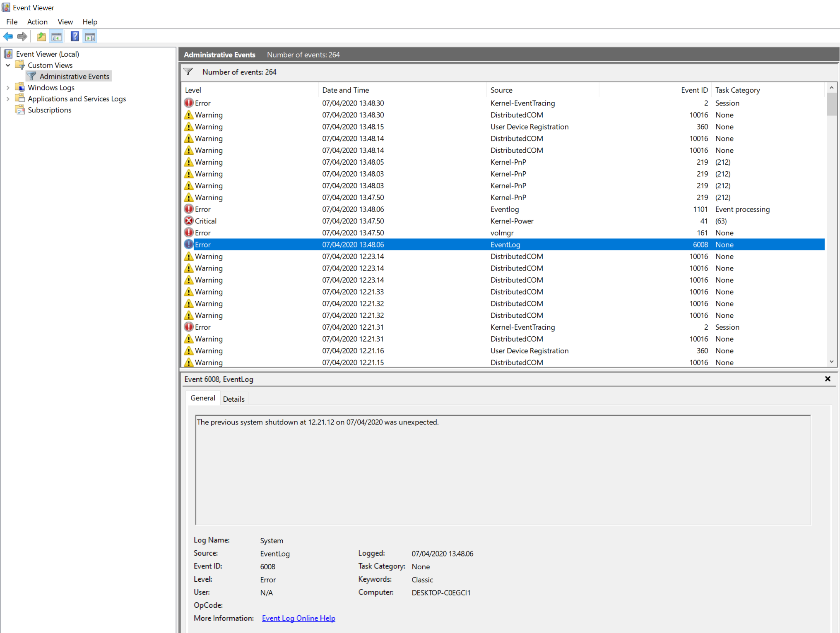840x633 pixels.
Task: Click the error icon of the volmgr event
Action: tap(189, 233)
